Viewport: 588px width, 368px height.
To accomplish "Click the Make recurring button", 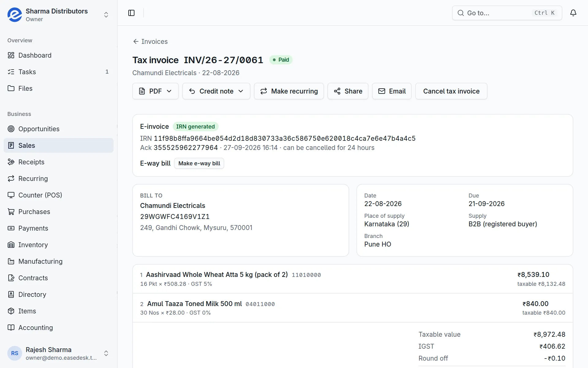I will [289, 91].
